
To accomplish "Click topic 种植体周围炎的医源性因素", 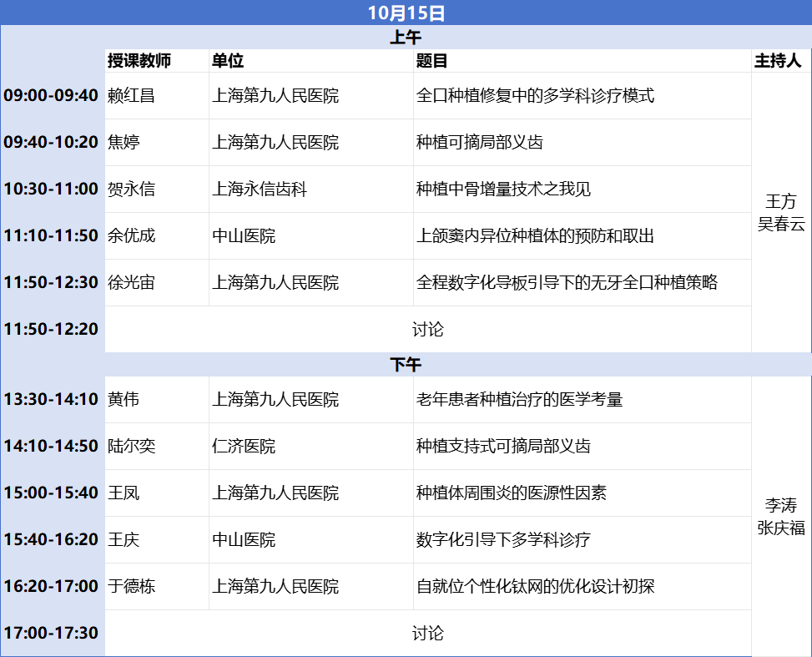I will point(511,493).
